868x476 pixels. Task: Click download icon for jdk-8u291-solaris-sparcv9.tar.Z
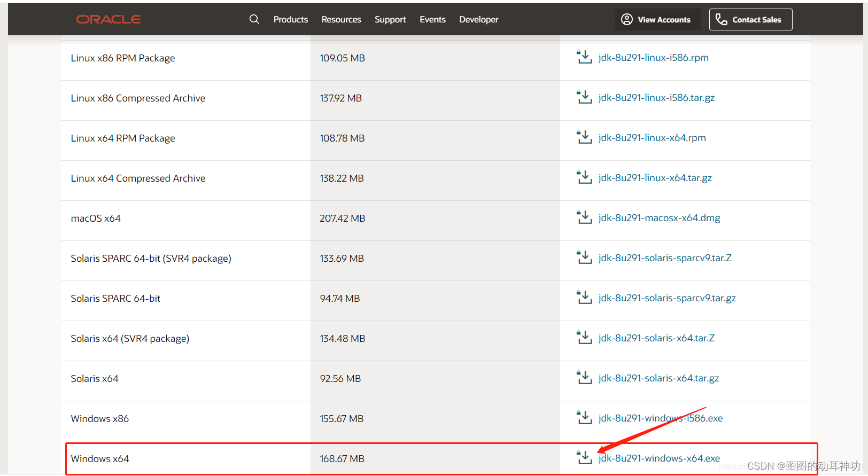coord(584,257)
